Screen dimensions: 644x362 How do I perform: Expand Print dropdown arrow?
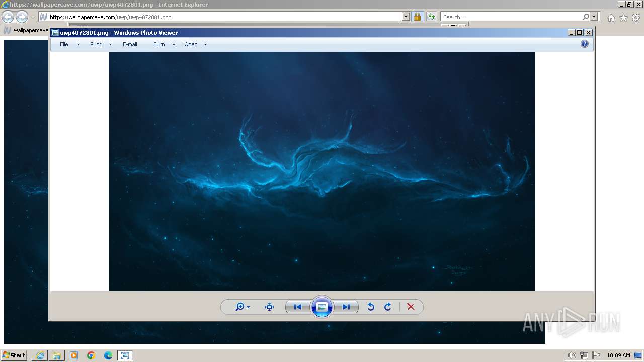tap(111, 45)
